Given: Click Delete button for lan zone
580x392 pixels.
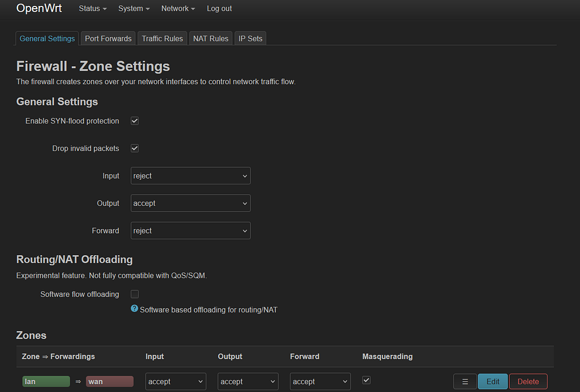Looking at the screenshot, I should click(x=528, y=382).
